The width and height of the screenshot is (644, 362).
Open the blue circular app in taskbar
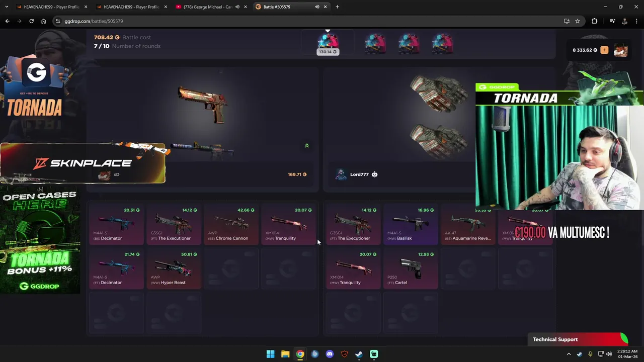(x=315, y=354)
